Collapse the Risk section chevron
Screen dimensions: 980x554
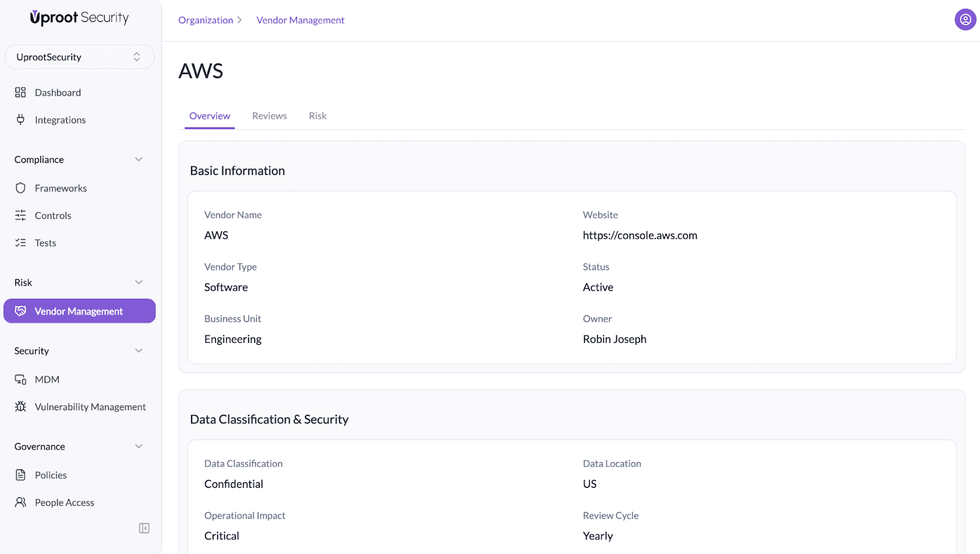138,282
